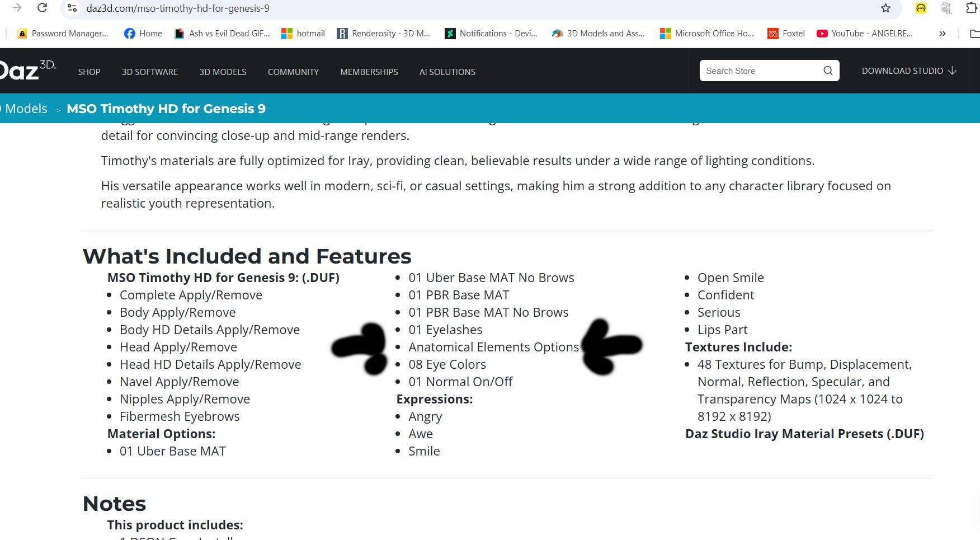Viewport: 980px width, 540px height.
Task: Click the 'Fibermesh Eyebrows' list item
Action: click(180, 416)
